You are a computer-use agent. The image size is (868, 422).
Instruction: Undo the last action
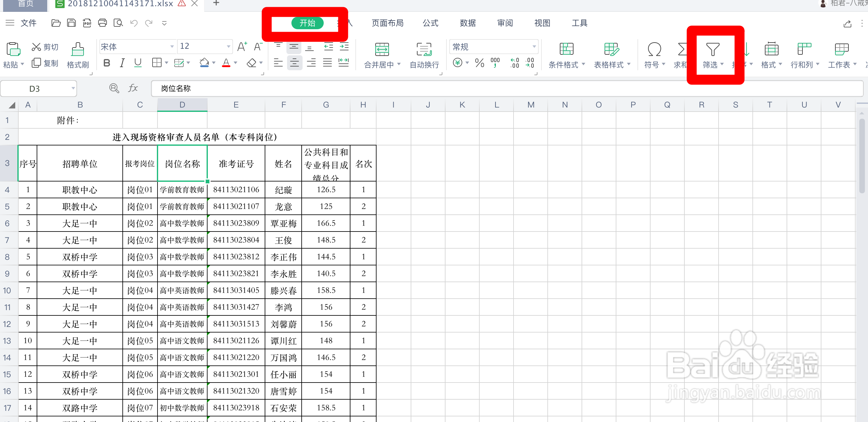coord(134,23)
